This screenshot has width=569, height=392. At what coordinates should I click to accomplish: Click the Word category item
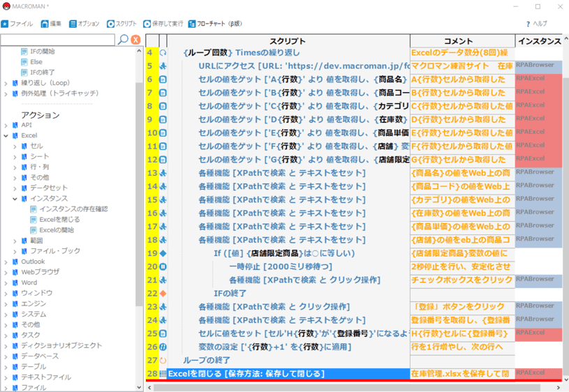coord(29,283)
